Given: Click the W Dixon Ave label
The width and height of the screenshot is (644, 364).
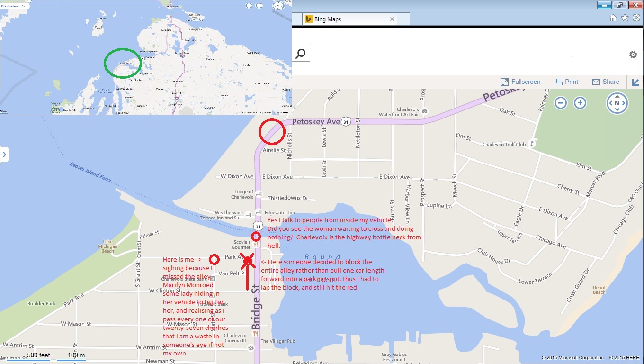Looking at the screenshot, I should coord(237,176).
